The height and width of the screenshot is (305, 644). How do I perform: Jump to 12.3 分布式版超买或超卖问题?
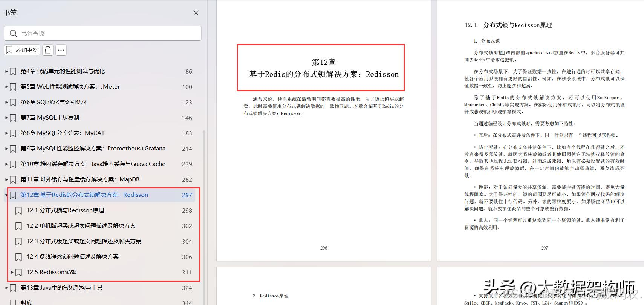[84, 241]
